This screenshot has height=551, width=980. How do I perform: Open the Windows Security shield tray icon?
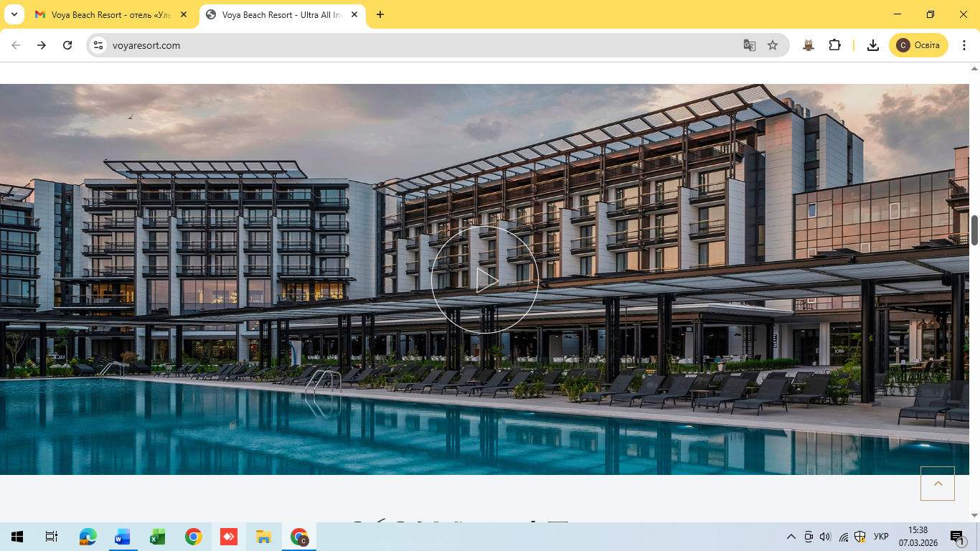coord(860,537)
